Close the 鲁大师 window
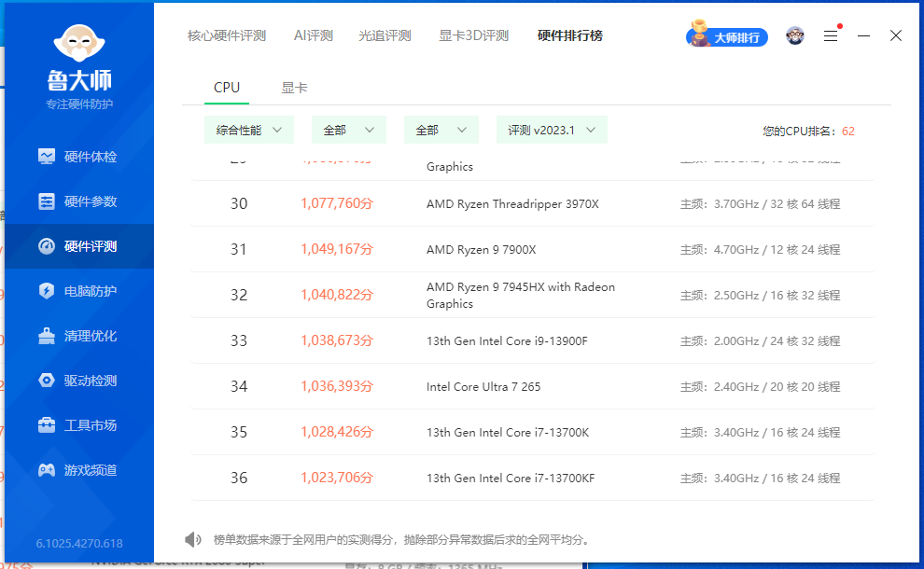Image resolution: width=924 pixels, height=569 pixels. point(896,36)
